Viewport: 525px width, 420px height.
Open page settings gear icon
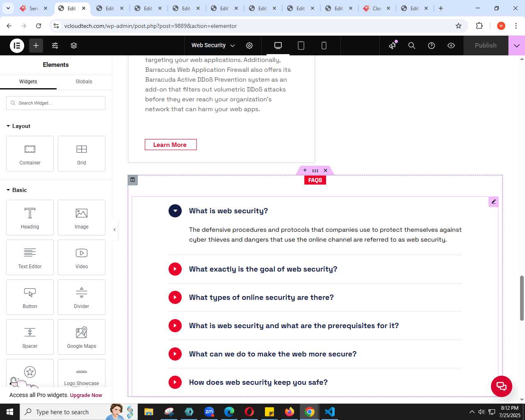pos(249,46)
